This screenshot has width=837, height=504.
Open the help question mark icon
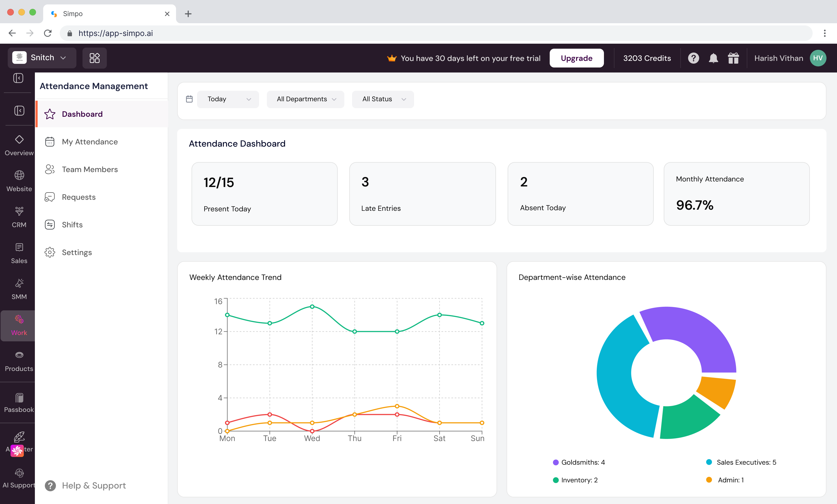[x=693, y=58]
